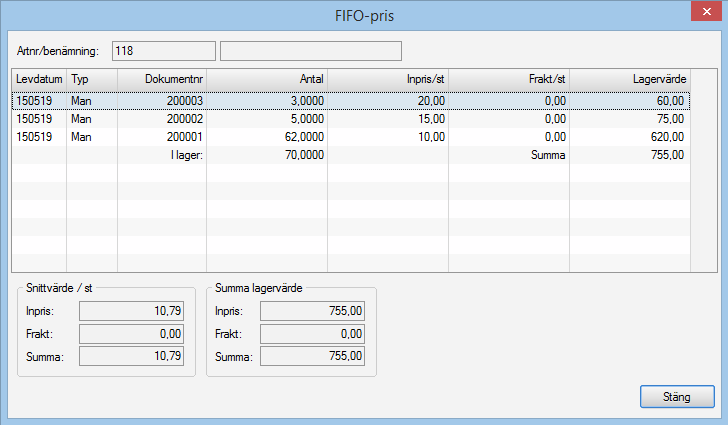Image resolution: width=728 pixels, height=425 pixels.
Task: Click the Stäng button
Action: 677,396
